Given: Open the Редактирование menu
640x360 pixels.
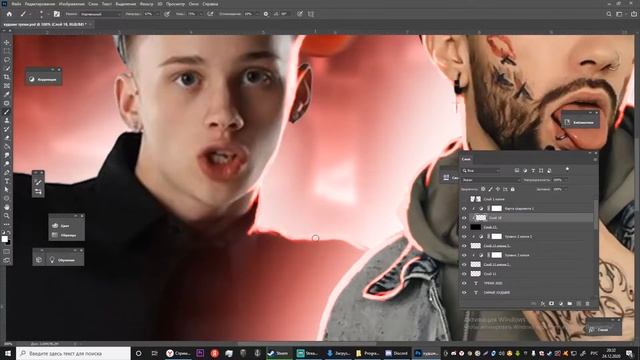Looking at the screenshot, I should tap(40, 4).
